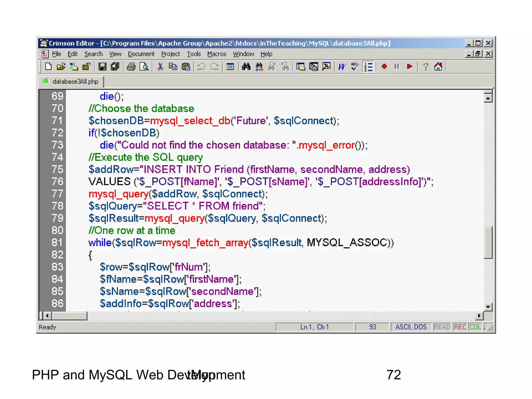The width and height of the screenshot is (532, 399).
Task: Click the horizontal scrollbar thumb
Action: pos(70,316)
